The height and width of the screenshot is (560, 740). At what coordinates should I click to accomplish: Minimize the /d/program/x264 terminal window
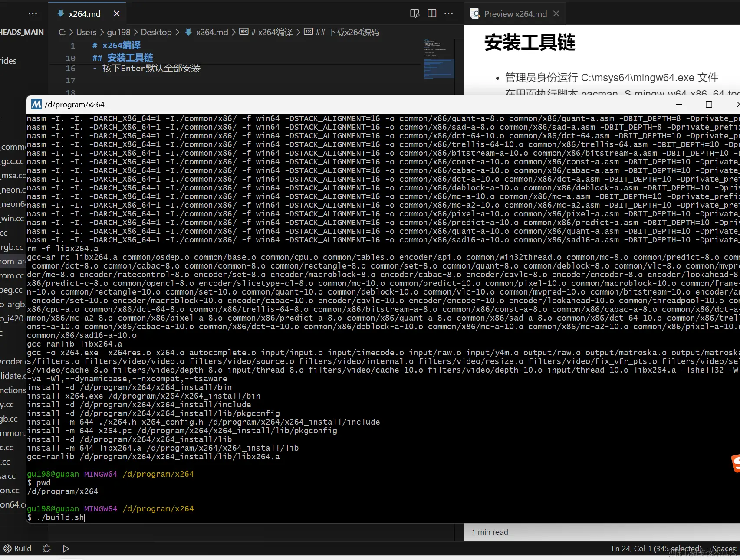[x=679, y=104]
